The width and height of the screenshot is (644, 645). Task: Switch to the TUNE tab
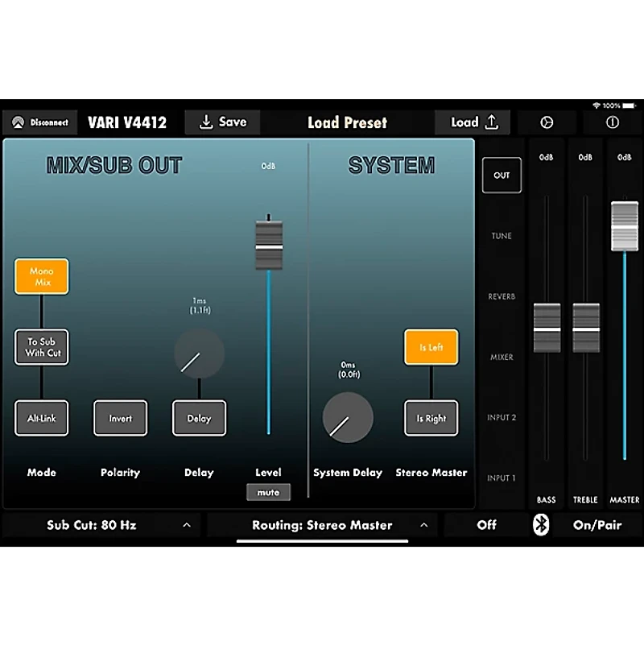coord(502,236)
